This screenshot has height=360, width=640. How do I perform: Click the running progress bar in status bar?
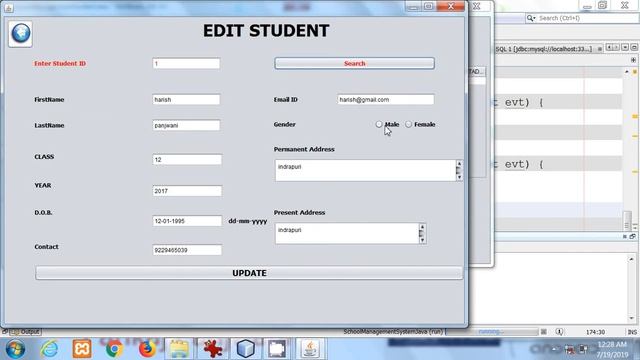[x=492, y=332]
